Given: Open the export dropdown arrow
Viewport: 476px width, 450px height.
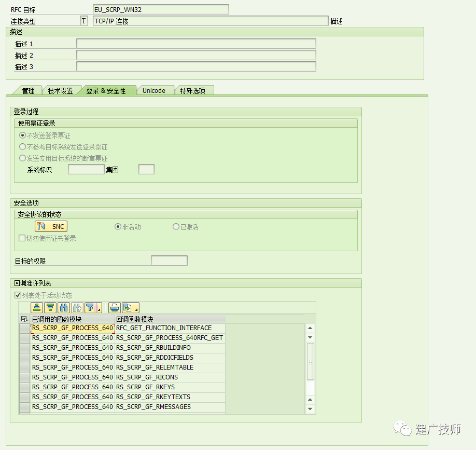Looking at the screenshot, I should [x=136, y=308].
